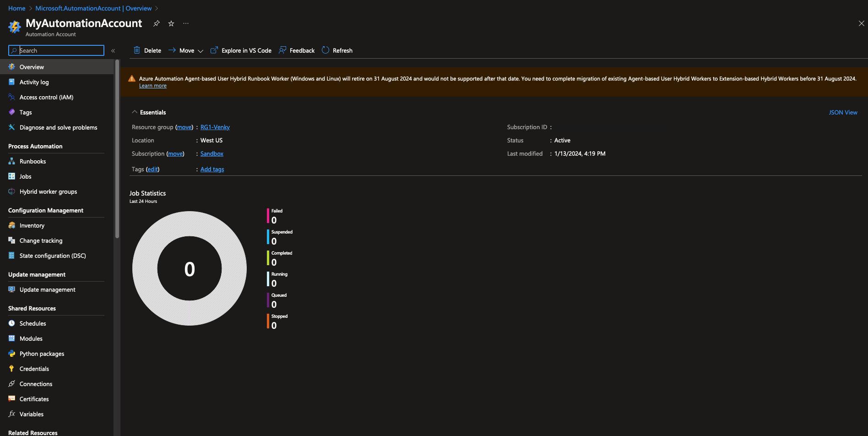
Task: Select the Running jobs count
Action: click(x=274, y=283)
